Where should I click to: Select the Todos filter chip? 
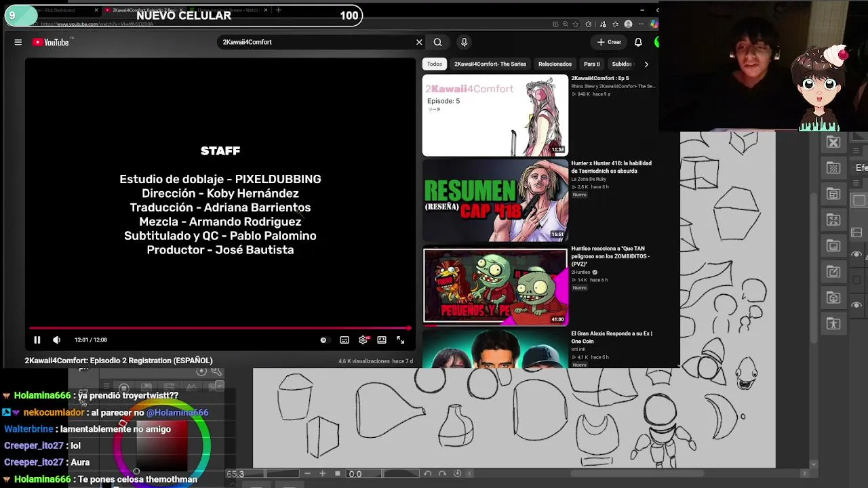pyautogui.click(x=435, y=64)
